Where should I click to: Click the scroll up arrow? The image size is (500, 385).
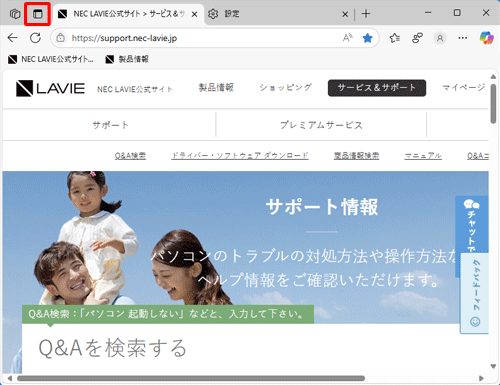click(493, 77)
